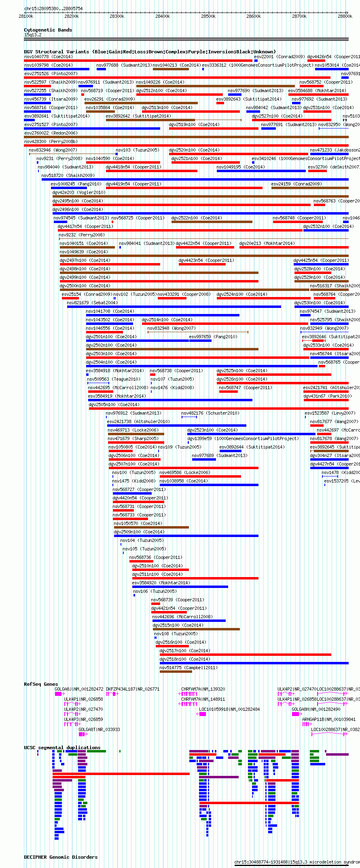Open variant esv2760022 (Redon2006)
This screenshot has width=360, height=868.
click(x=186, y=137)
